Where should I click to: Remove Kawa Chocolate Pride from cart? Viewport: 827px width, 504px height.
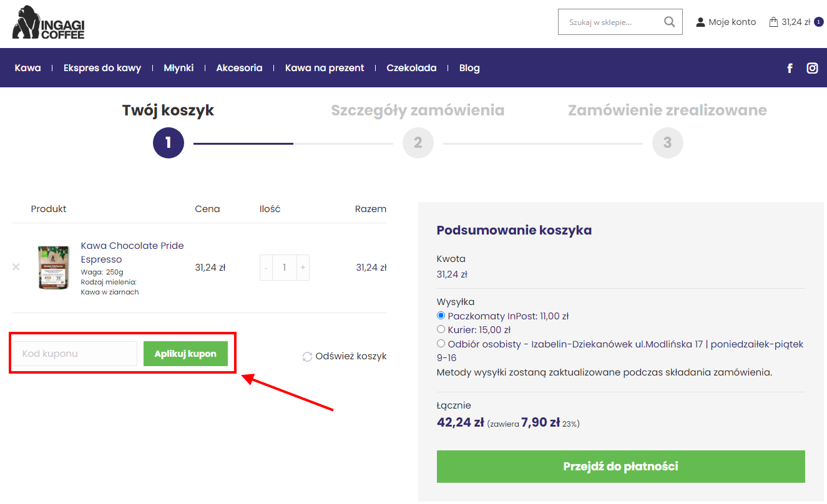tap(16, 267)
